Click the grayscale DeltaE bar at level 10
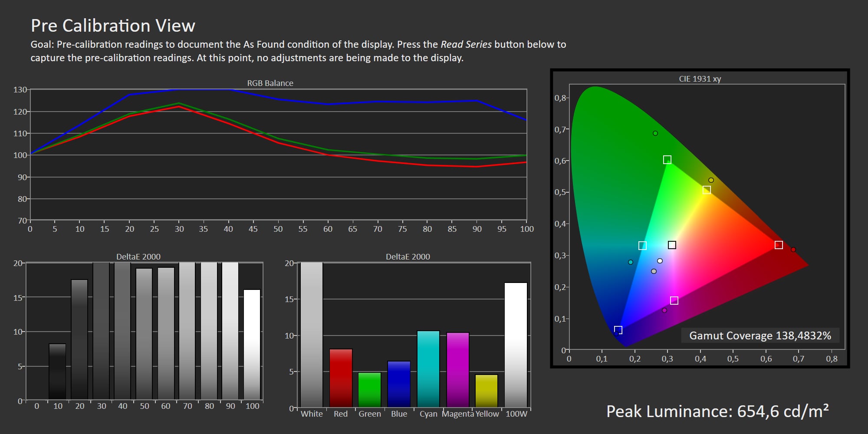Screen dimensions: 868x434 pos(57,372)
